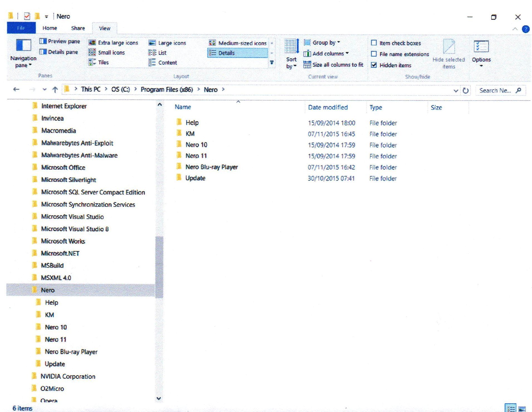Enable File name extensions
The width and height of the screenshot is (532, 412).
[x=400, y=54]
